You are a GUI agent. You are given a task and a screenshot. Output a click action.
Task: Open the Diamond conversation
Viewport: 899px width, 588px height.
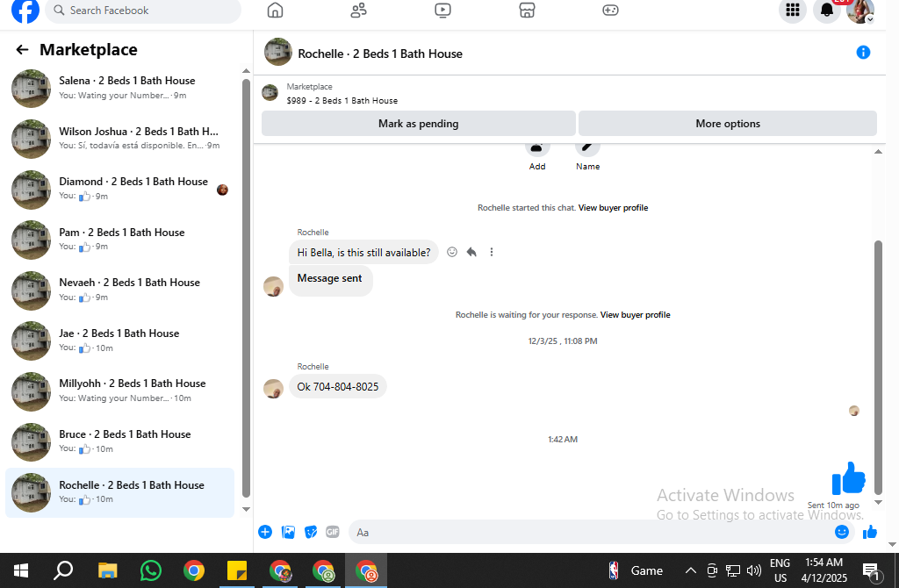pyautogui.click(x=120, y=189)
